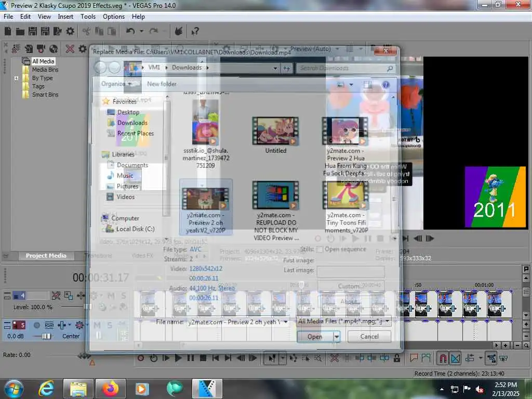The width and height of the screenshot is (532, 399).
Task: Toggle Arm for Record on track 5
Action: coord(37,325)
